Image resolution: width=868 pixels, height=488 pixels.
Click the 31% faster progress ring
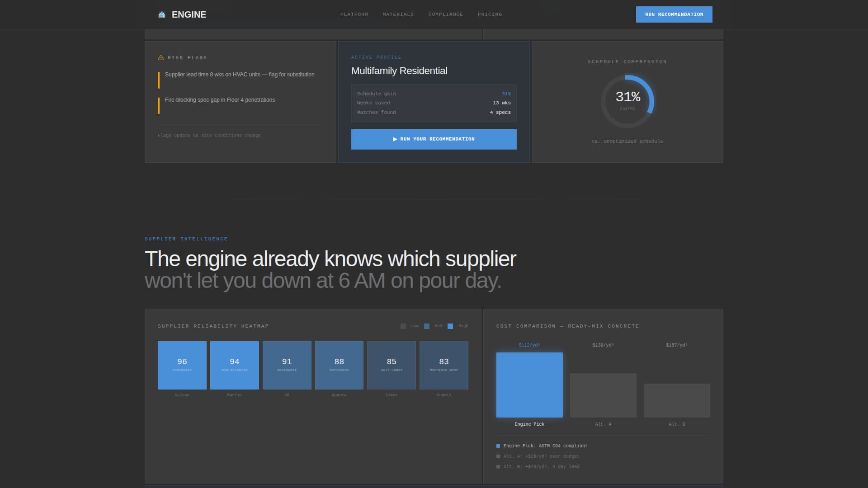click(627, 101)
